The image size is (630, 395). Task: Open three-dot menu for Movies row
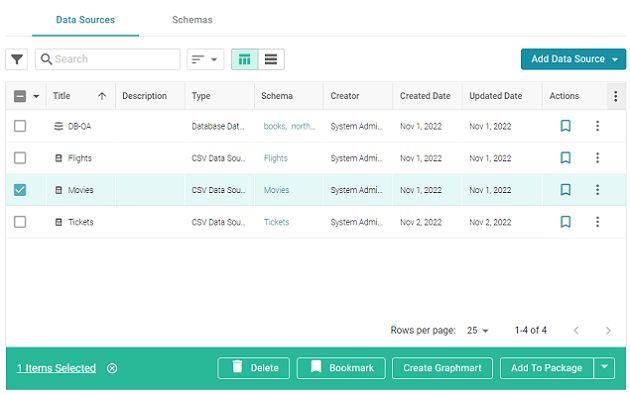point(597,190)
